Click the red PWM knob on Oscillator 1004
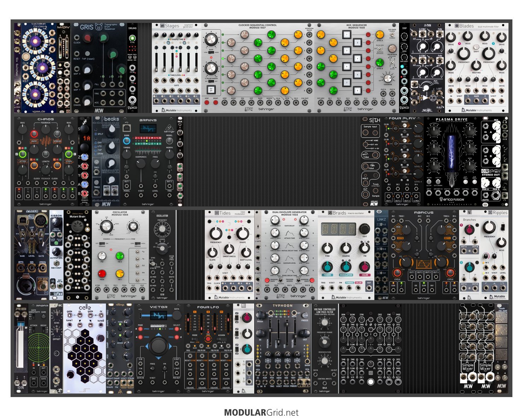 (x=102, y=274)
